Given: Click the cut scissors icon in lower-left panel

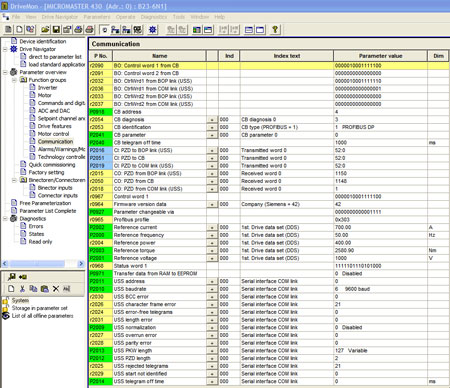Looking at the screenshot, I should (22, 289).
